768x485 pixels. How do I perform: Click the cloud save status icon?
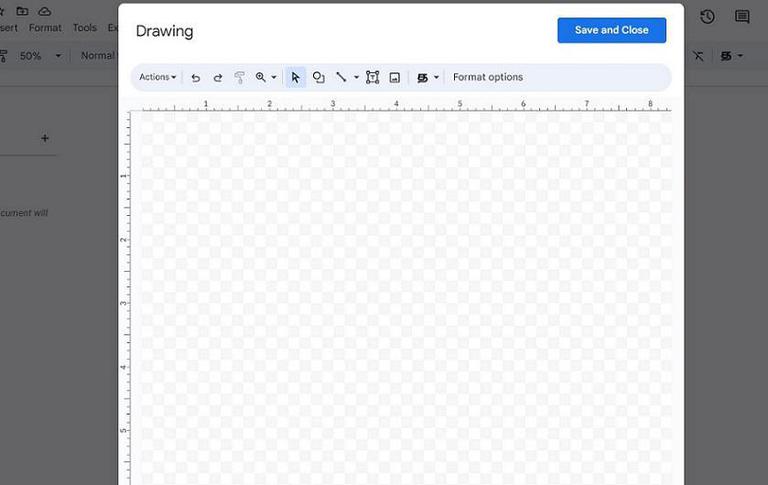[x=45, y=11]
